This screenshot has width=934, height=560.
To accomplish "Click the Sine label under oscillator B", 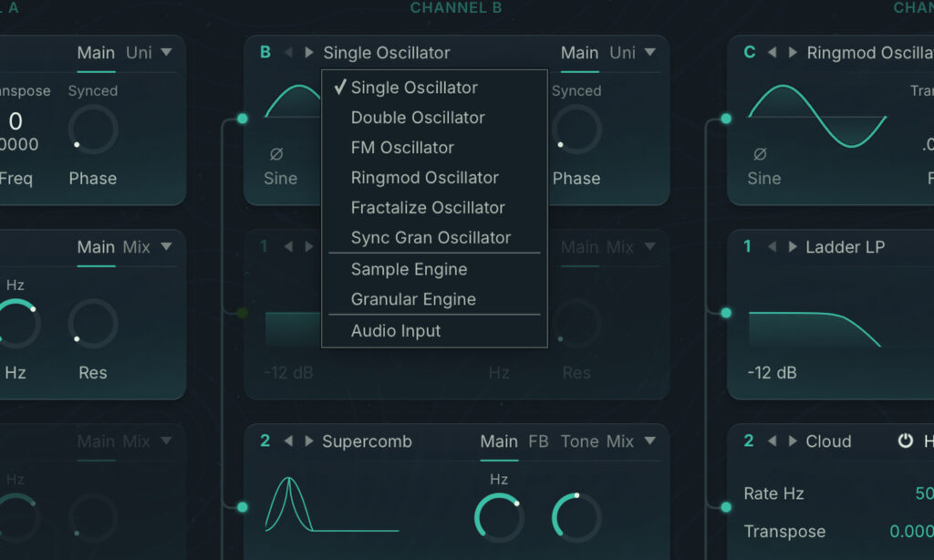I will [x=280, y=179].
